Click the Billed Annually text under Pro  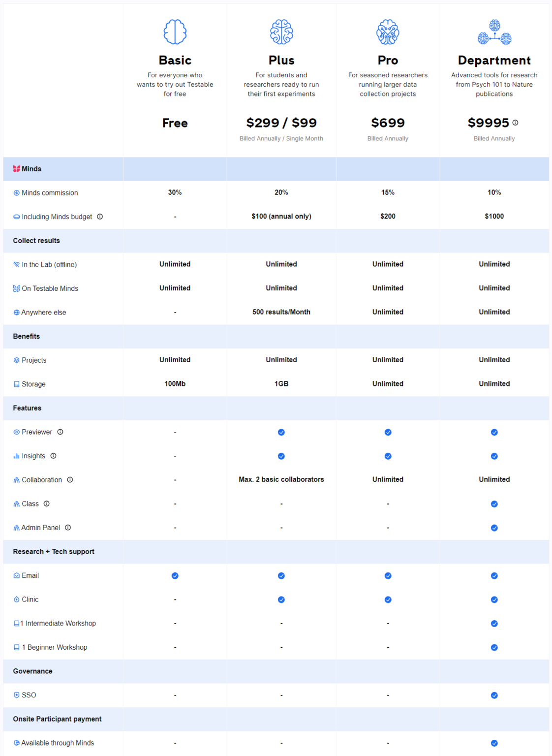(x=388, y=138)
